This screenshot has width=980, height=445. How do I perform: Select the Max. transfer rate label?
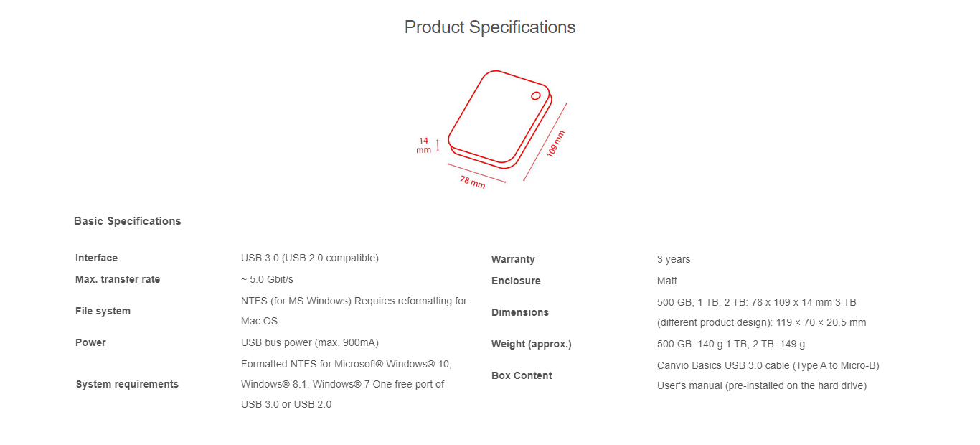[118, 279]
